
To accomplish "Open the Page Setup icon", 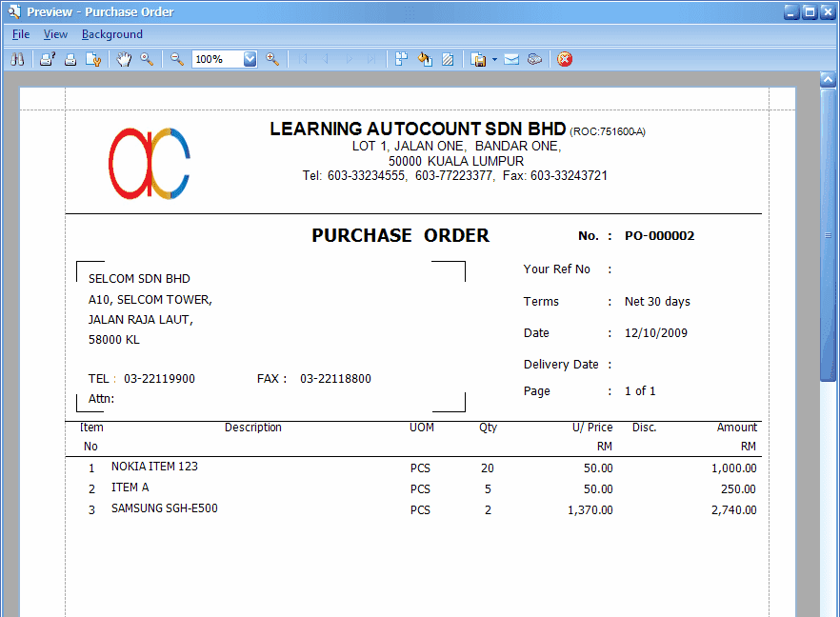I will pyautogui.click(x=93, y=59).
